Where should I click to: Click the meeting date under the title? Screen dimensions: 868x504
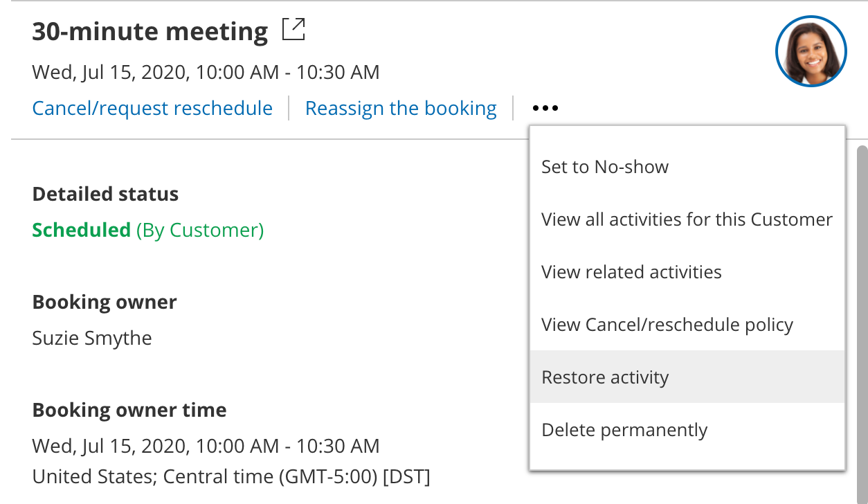(206, 72)
